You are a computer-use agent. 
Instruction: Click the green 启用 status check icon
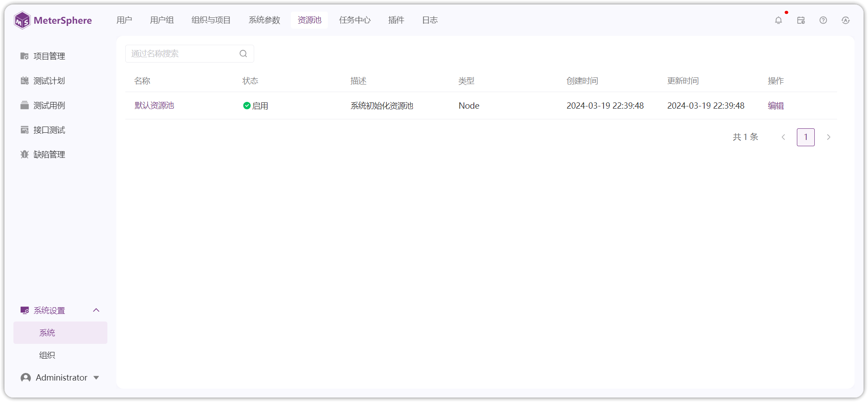[x=247, y=106]
